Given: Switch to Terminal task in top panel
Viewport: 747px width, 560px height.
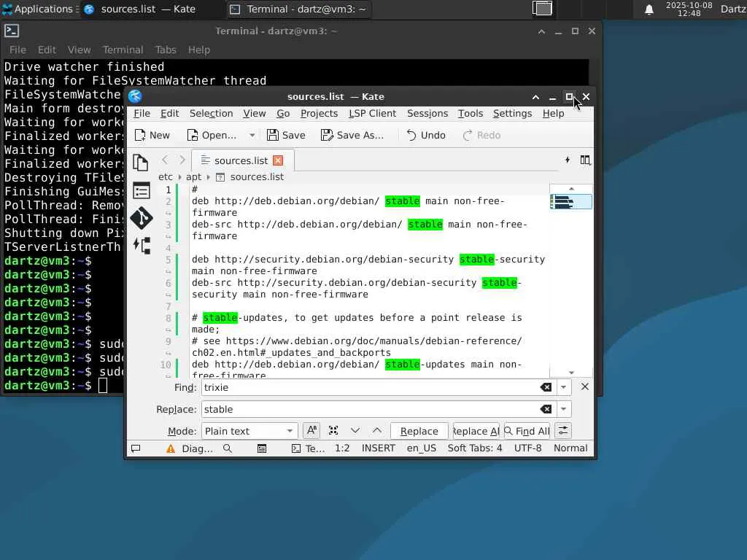Looking at the screenshot, I should [300, 9].
